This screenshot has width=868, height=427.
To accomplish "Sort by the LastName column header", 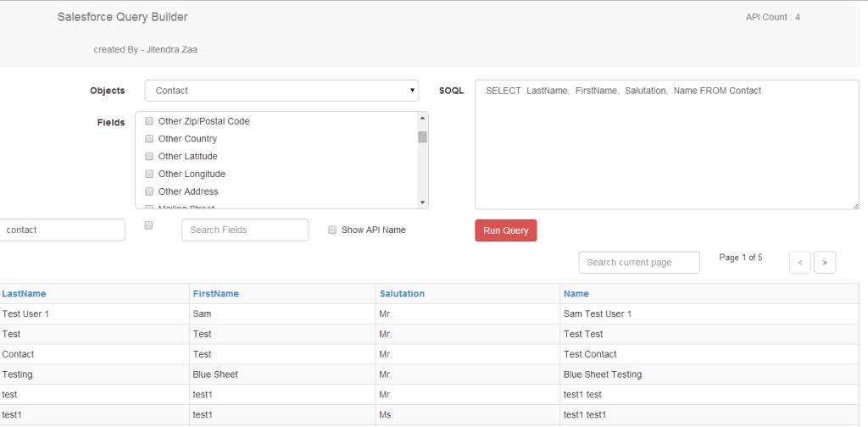I will coord(24,294).
